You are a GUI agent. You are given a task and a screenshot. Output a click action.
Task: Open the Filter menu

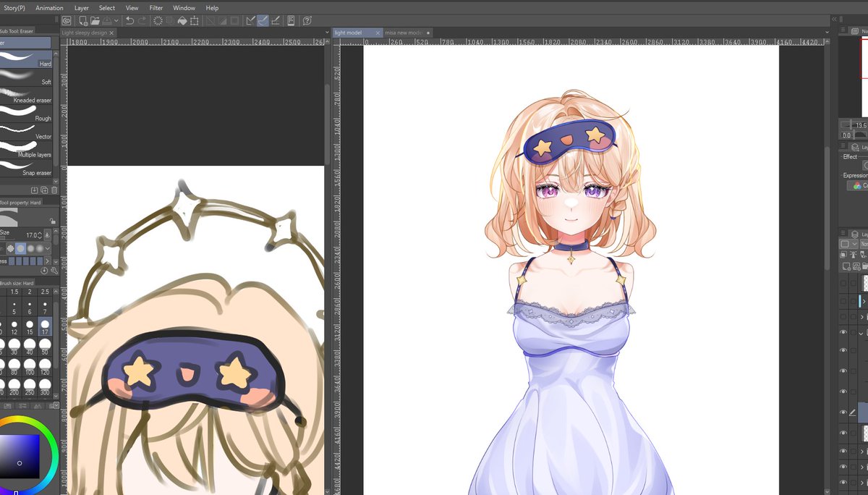tap(156, 8)
